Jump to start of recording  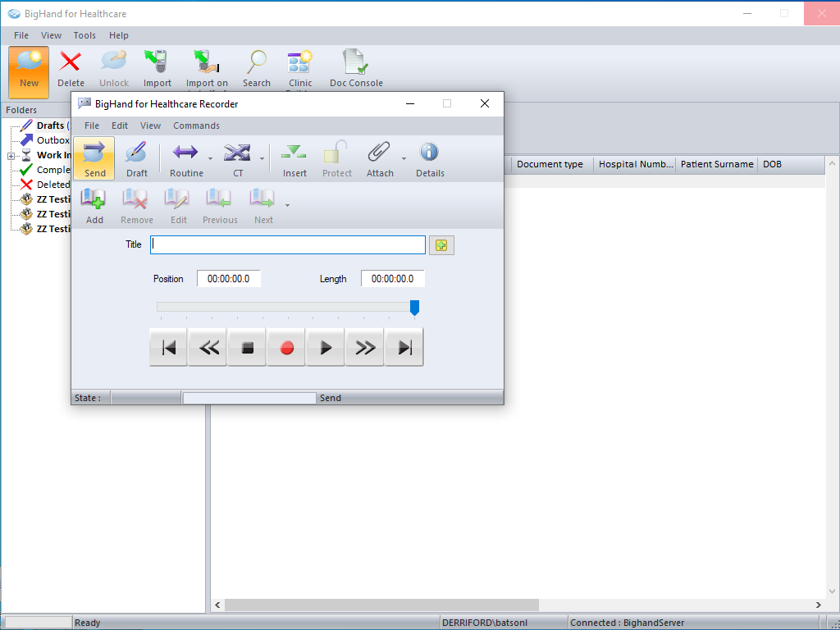tap(168, 348)
